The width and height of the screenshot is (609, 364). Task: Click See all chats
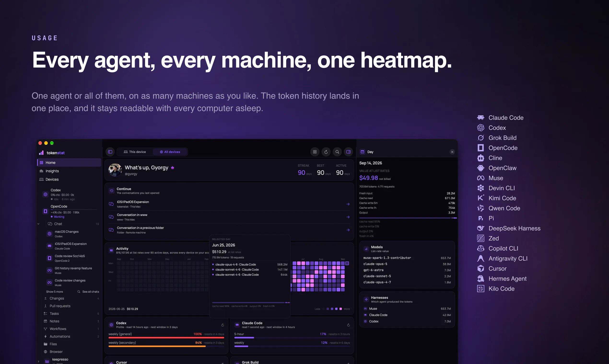pos(88,292)
